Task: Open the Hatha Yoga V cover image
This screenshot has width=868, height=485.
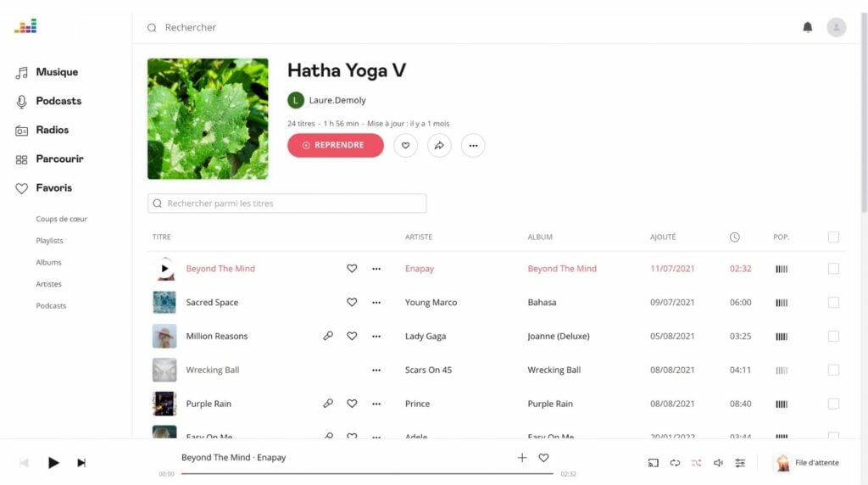Action: click(x=208, y=119)
